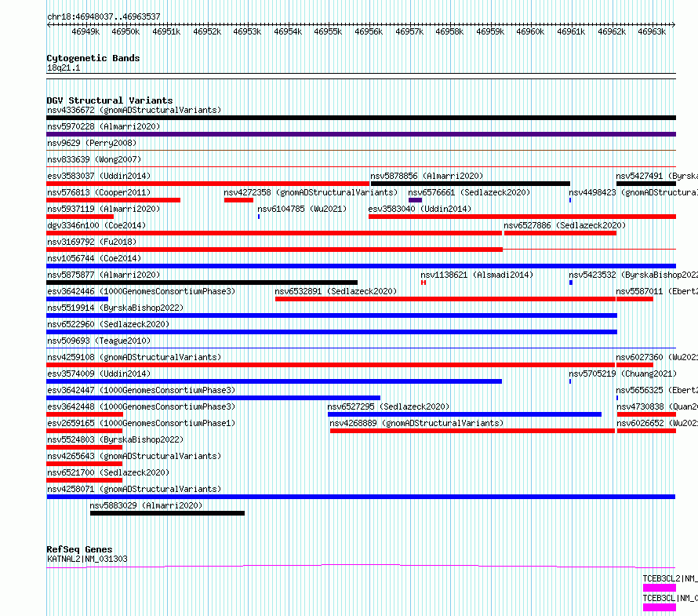Click the nsv6026652 Wu2021 variant label
Viewport: 698px width, 616px height.
coord(656,423)
